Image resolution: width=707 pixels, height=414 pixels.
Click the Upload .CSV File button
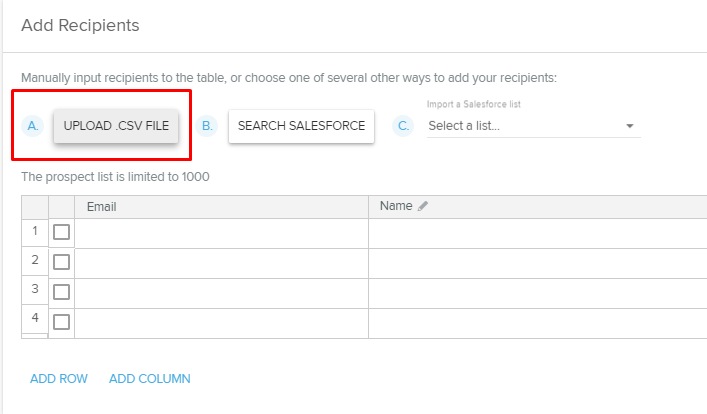pos(116,126)
